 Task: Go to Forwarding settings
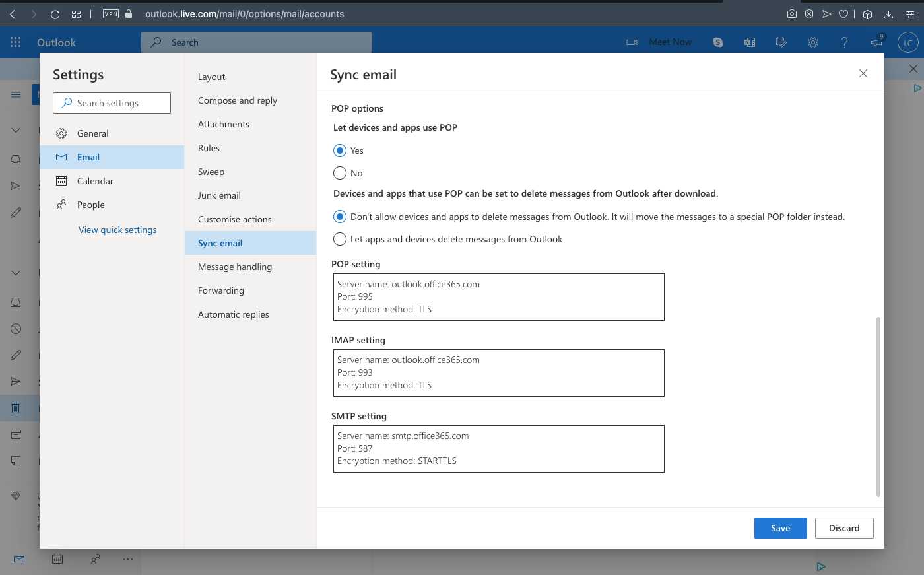pyautogui.click(x=250, y=290)
